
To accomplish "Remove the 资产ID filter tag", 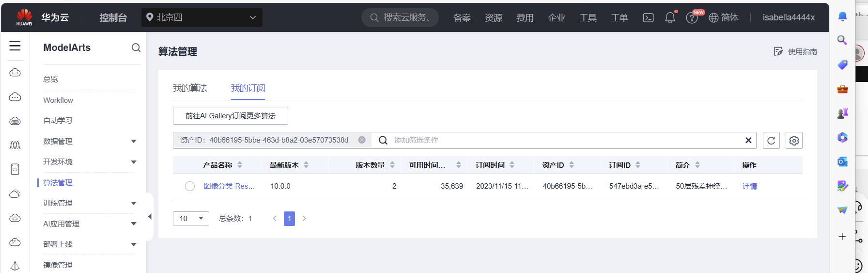I will (362, 140).
